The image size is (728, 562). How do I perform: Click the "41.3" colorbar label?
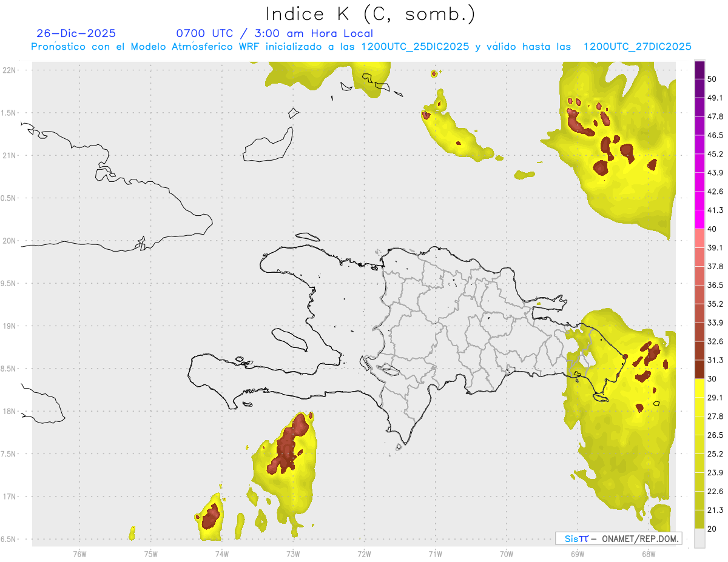(715, 210)
